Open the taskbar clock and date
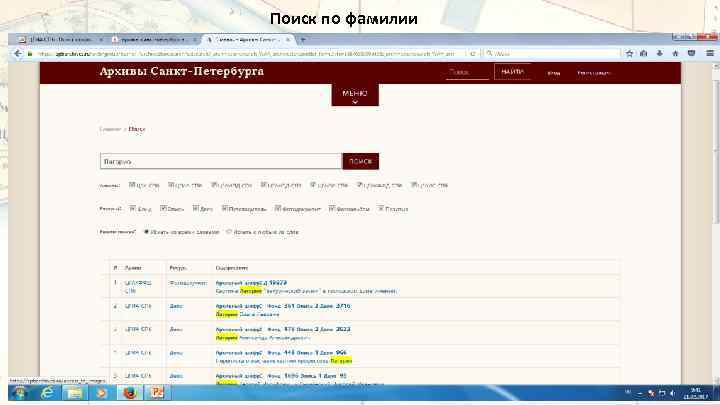Image resolution: width=720 pixels, height=405 pixels. click(x=696, y=394)
